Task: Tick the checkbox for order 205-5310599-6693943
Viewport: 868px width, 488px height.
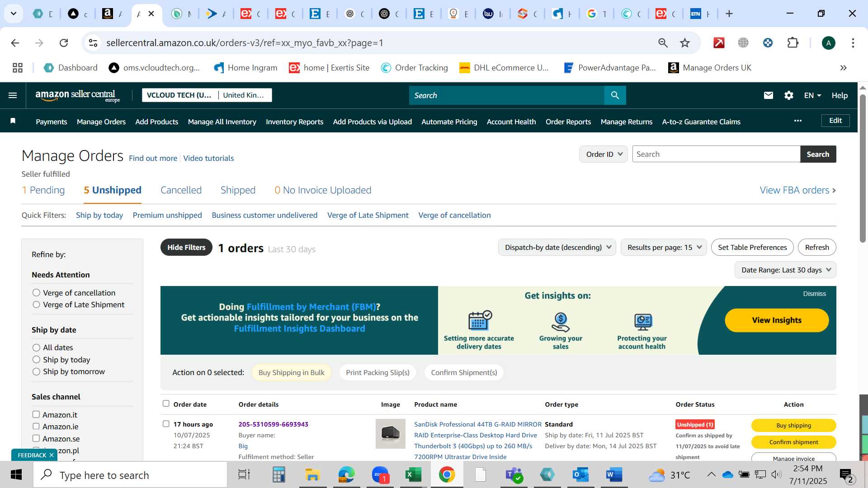Action: [166, 424]
